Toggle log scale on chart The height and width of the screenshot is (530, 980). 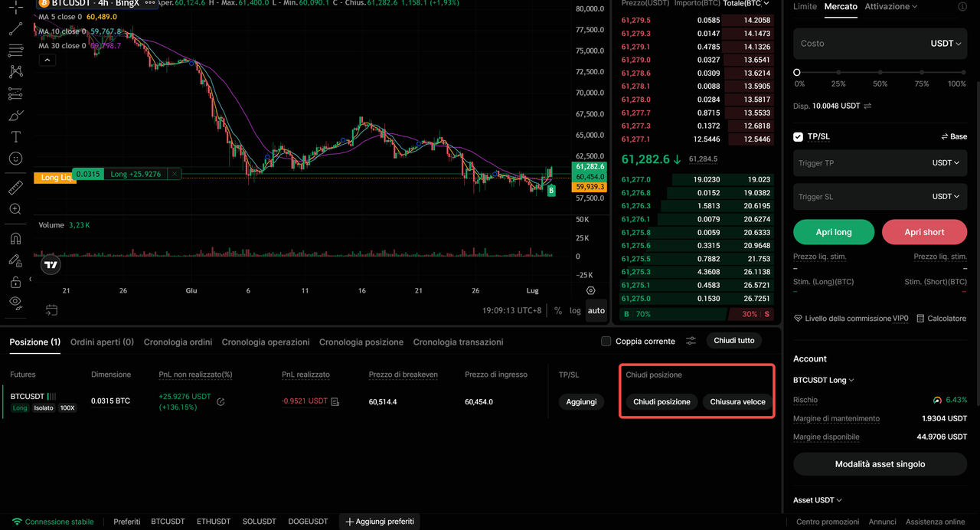coord(575,310)
